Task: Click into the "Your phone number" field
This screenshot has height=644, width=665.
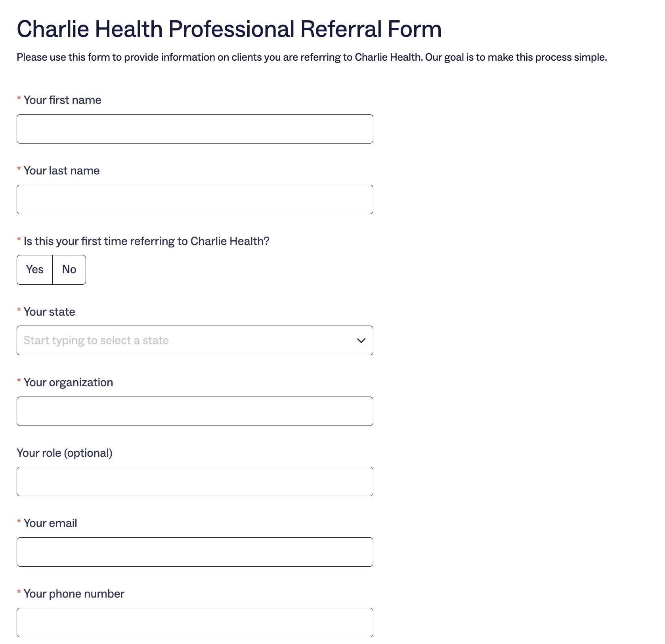Action: coord(194,622)
